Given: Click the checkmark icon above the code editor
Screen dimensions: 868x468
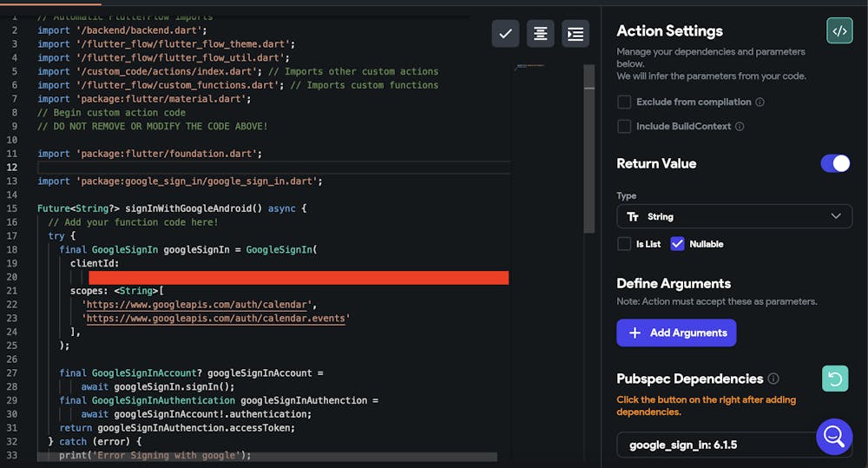Looking at the screenshot, I should (x=505, y=34).
